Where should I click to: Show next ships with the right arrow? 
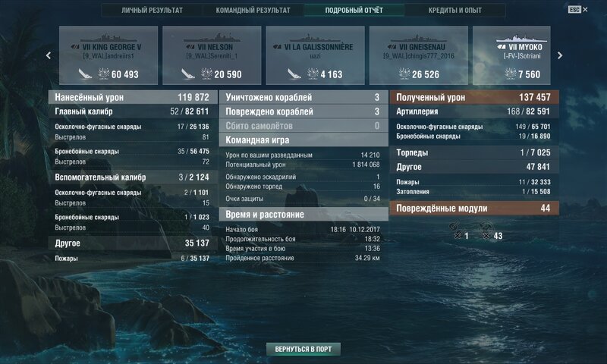click(x=560, y=55)
